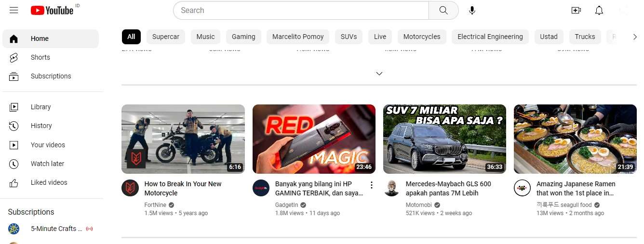The width and height of the screenshot is (644, 244).
Task: Click the Shorts icon in sidebar
Action: (13, 57)
